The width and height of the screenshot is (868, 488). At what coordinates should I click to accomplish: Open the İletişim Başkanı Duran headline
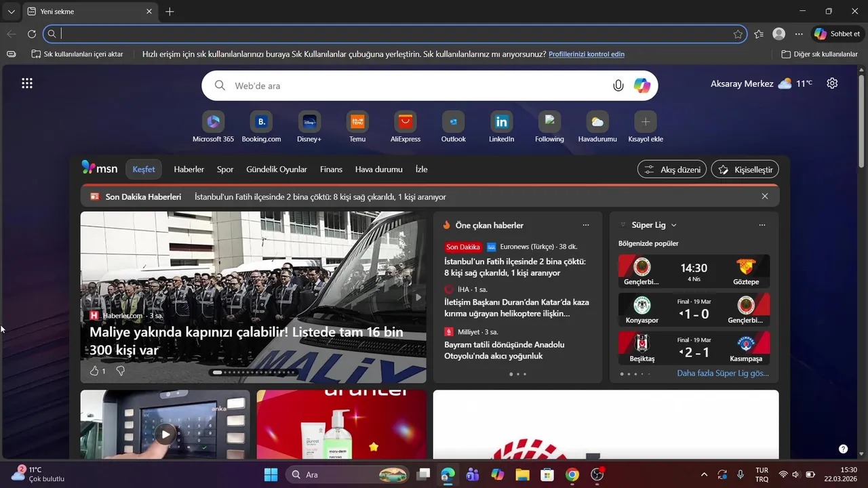[x=517, y=308]
